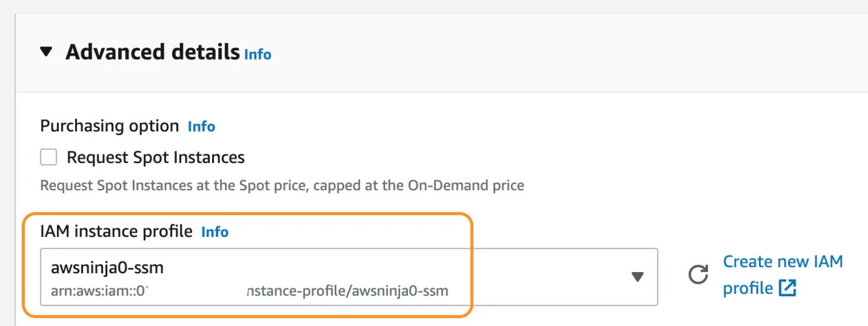This screenshot has width=868, height=326.
Task: Click the Spot price description text
Action: tap(282, 185)
